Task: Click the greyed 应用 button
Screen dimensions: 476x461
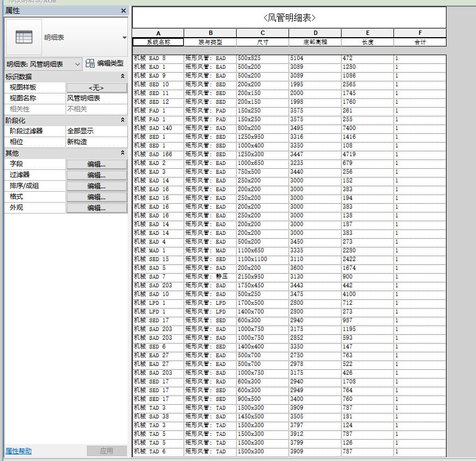Action: point(107,451)
